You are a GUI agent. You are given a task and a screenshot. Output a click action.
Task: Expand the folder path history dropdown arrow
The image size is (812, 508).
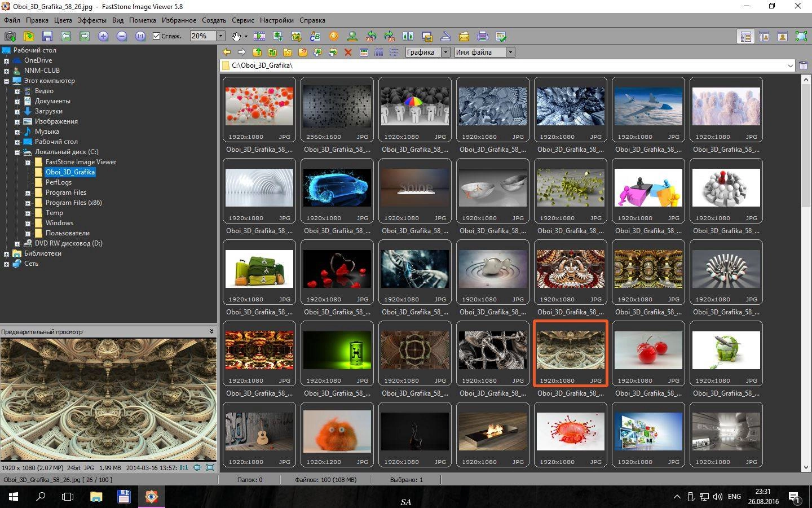click(790, 65)
